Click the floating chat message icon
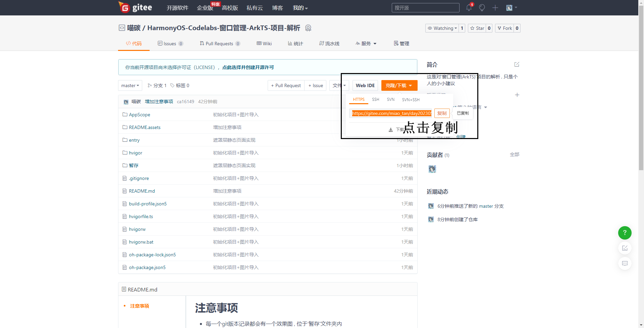644x328 pixels. [625, 263]
